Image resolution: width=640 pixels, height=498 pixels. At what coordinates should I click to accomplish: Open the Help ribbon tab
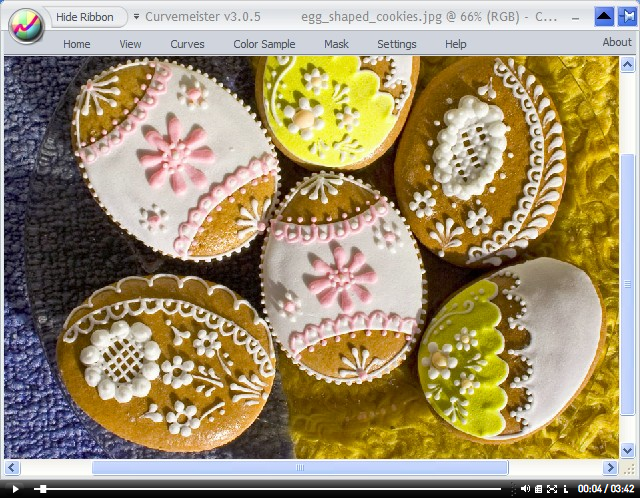(x=456, y=44)
